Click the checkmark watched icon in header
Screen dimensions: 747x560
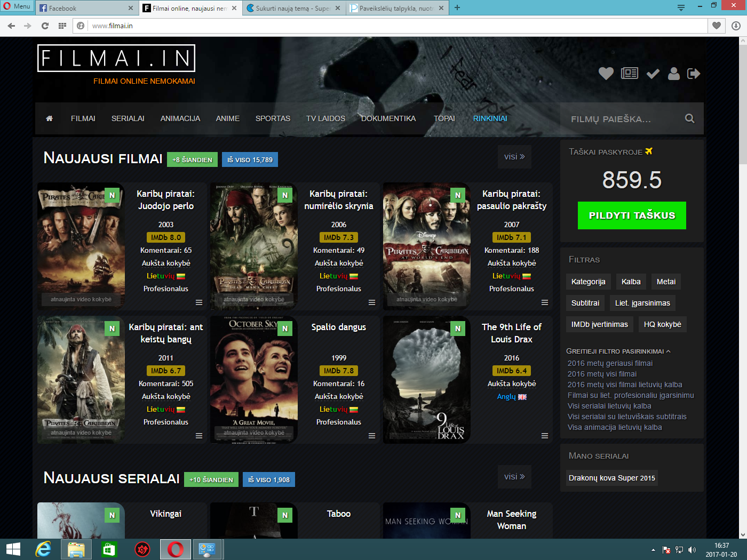(x=653, y=74)
